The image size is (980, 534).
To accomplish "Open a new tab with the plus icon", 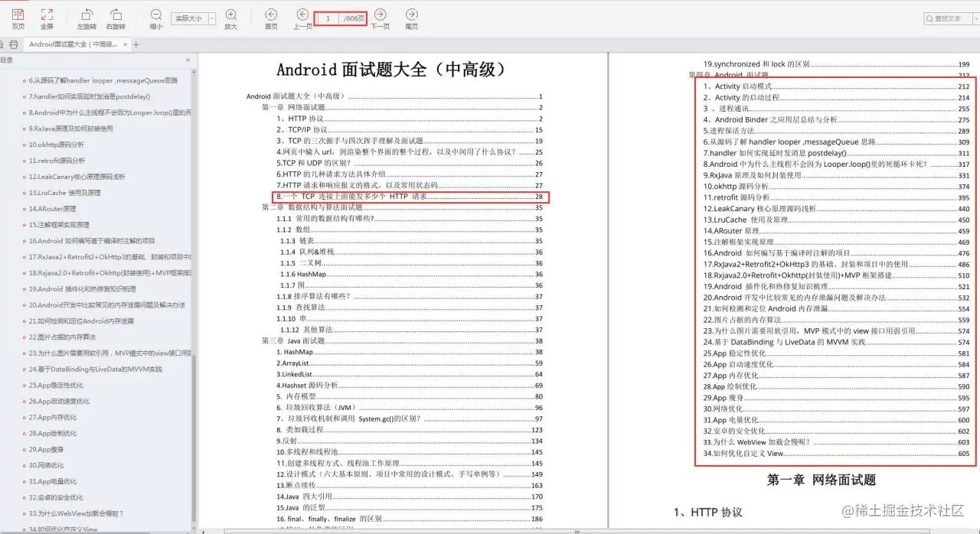I will coord(136,44).
